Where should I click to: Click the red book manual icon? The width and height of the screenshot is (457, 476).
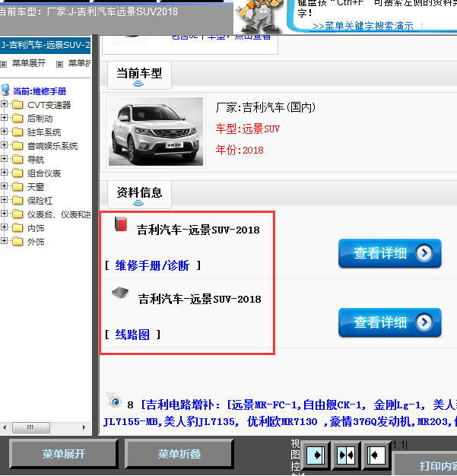pyautogui.click(x=121, y=224)
